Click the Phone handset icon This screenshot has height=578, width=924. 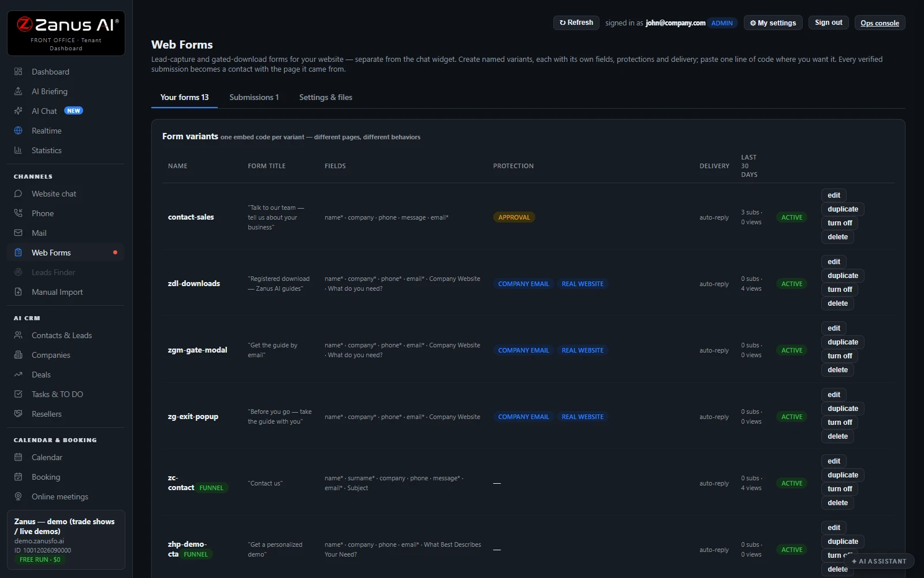[18, 213]
